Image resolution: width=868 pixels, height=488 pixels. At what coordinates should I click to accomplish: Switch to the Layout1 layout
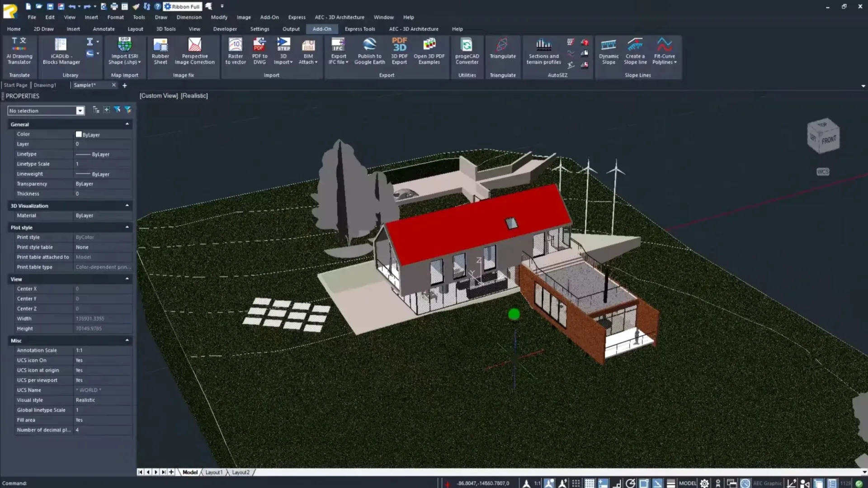214,472
